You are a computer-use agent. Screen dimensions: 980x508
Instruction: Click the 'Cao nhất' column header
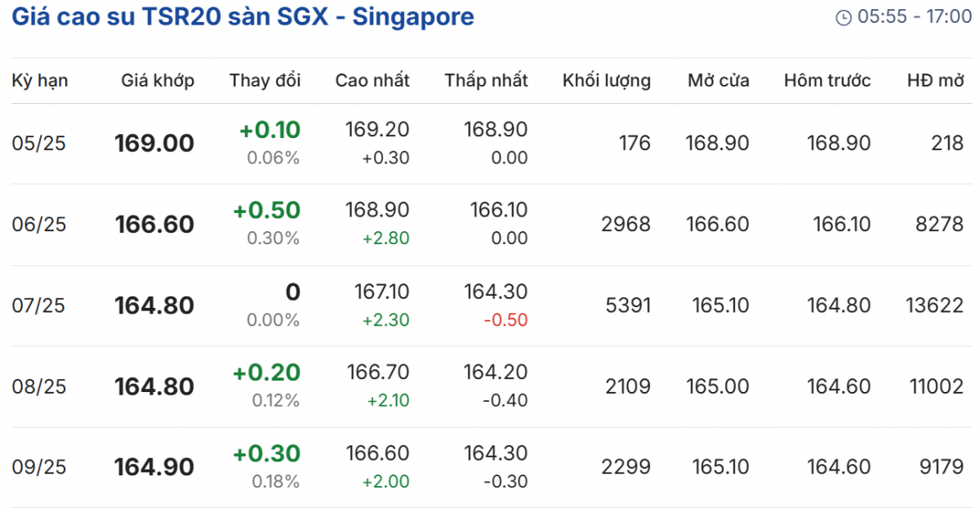pos(372,80)
